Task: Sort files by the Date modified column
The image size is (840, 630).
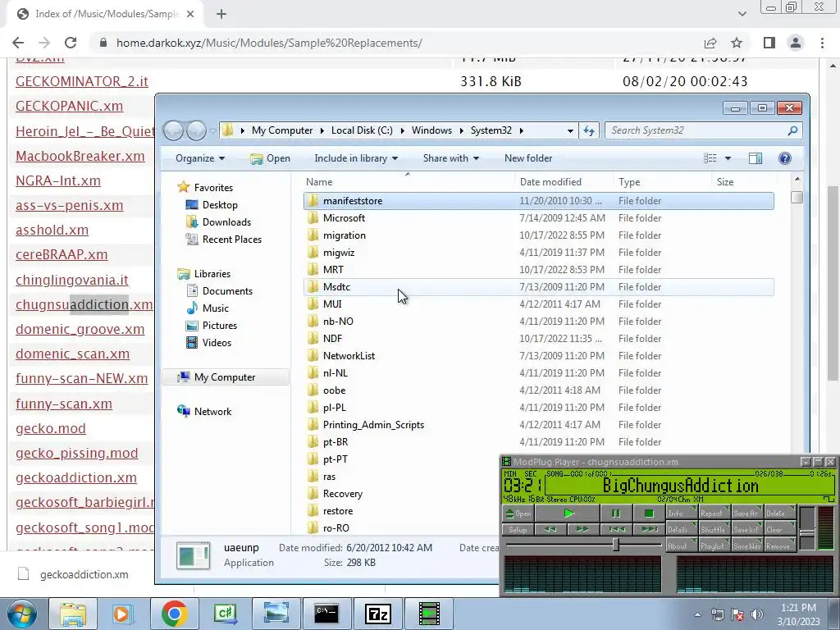Action: coord(564,181)
